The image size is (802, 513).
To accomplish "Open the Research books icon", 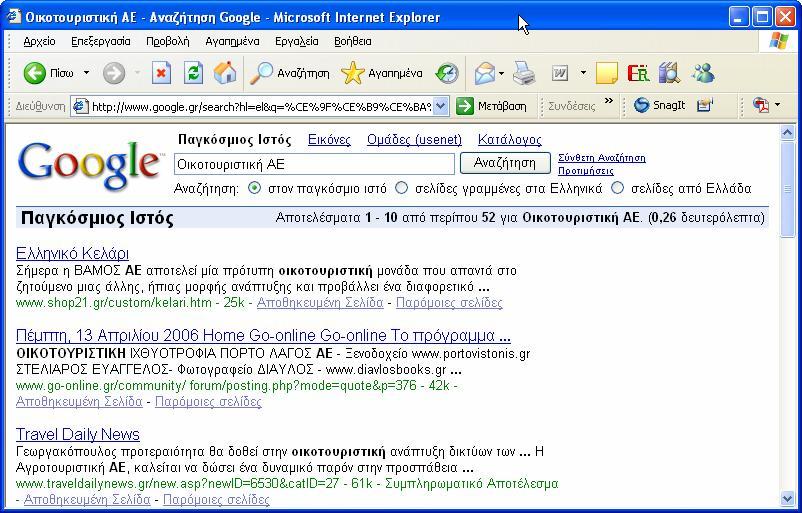I will (669, 73).
